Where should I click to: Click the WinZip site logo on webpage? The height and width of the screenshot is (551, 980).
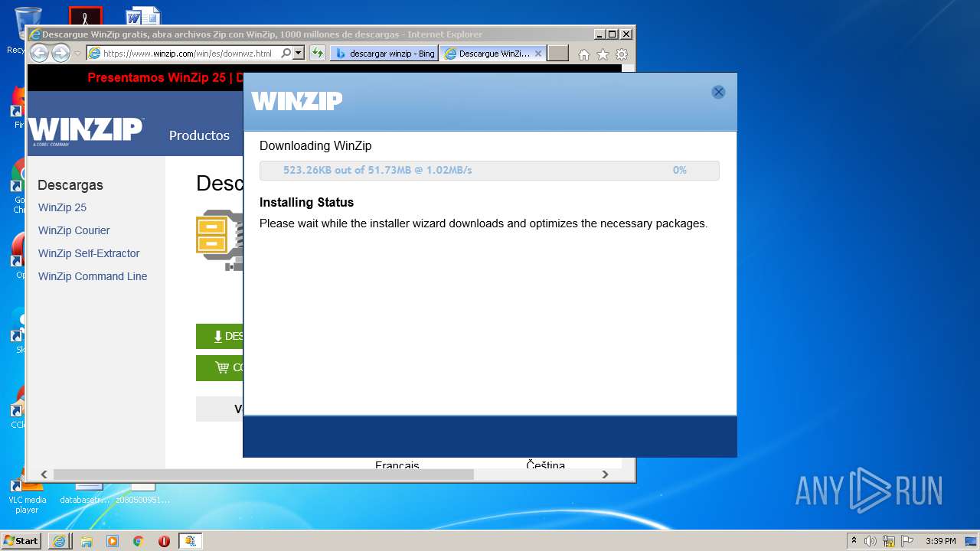[86, 130]
